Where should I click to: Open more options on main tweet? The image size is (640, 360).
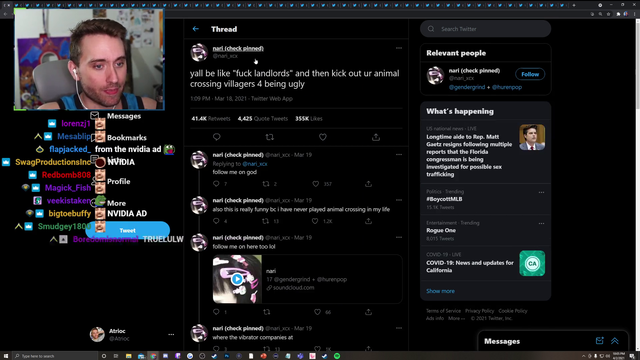[399, 48]
